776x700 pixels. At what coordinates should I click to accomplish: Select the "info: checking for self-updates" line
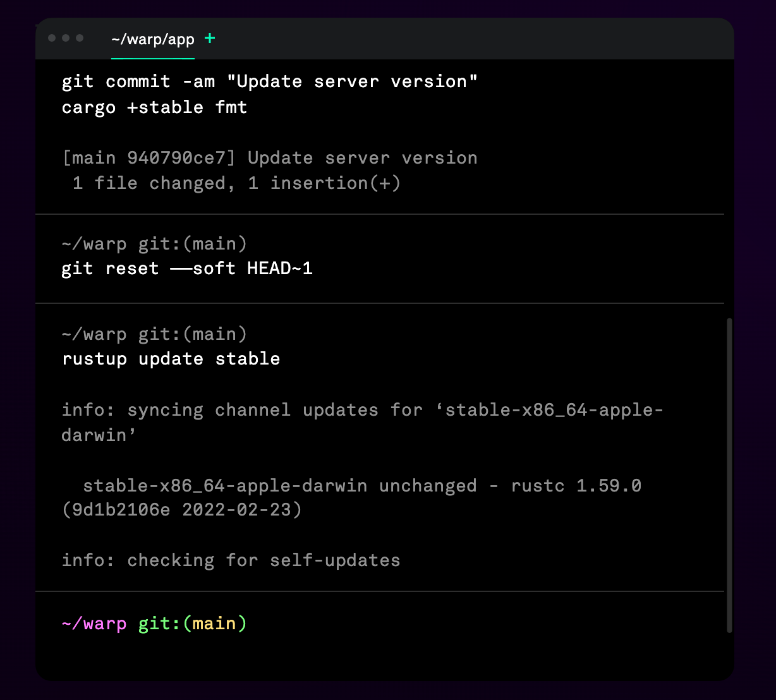pyautogui.click(x=231, y=560)
